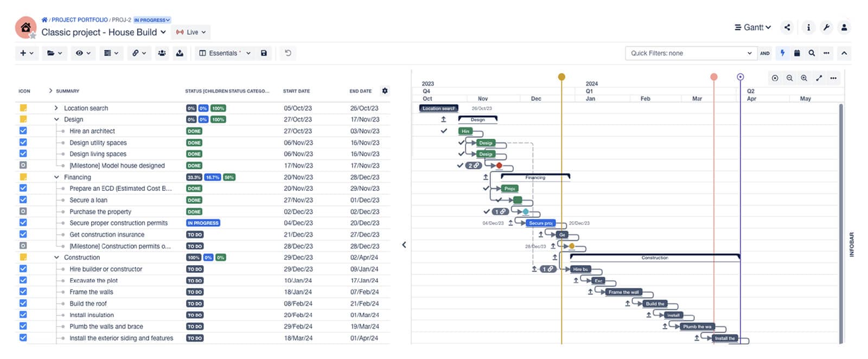This screenshot has height=359, width=868.
Task: Expand the Location search row
Action: click(x=56, y=108)
